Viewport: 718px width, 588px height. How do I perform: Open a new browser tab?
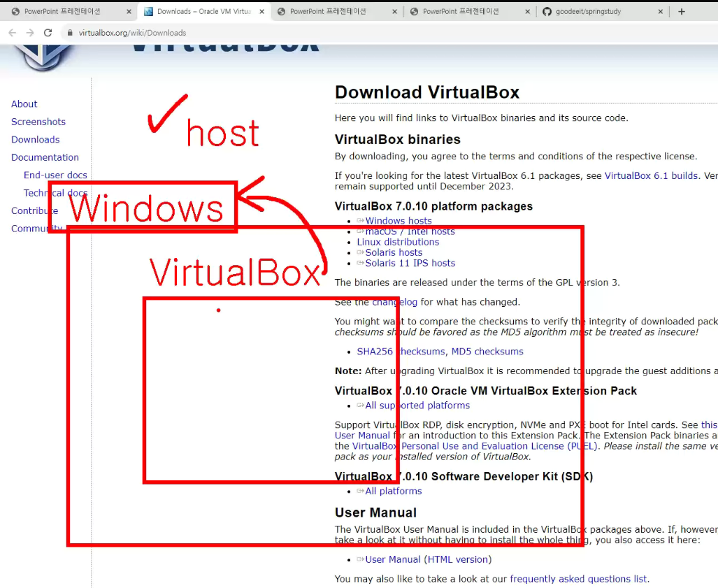[682, 11]
